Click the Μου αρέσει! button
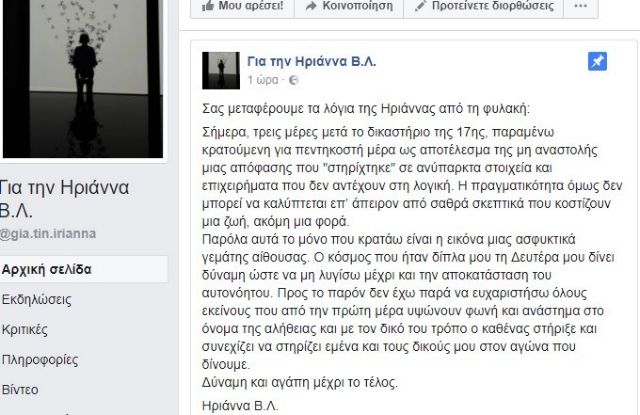This screenshot has width=640, height=415. coord(242,6)
